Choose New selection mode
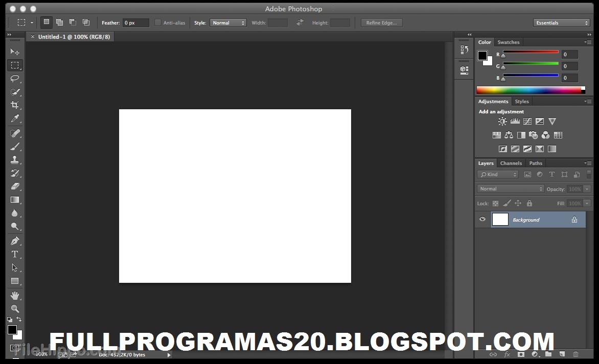 [46, 22]
